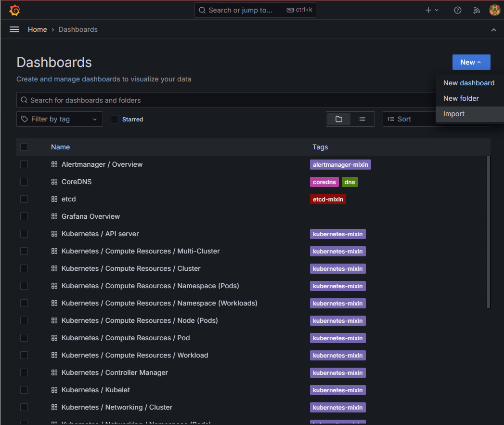
Task: Open Kubernetes / Compute Resources / Multi-Cluster dashboard
Action: tap(141, 251)
